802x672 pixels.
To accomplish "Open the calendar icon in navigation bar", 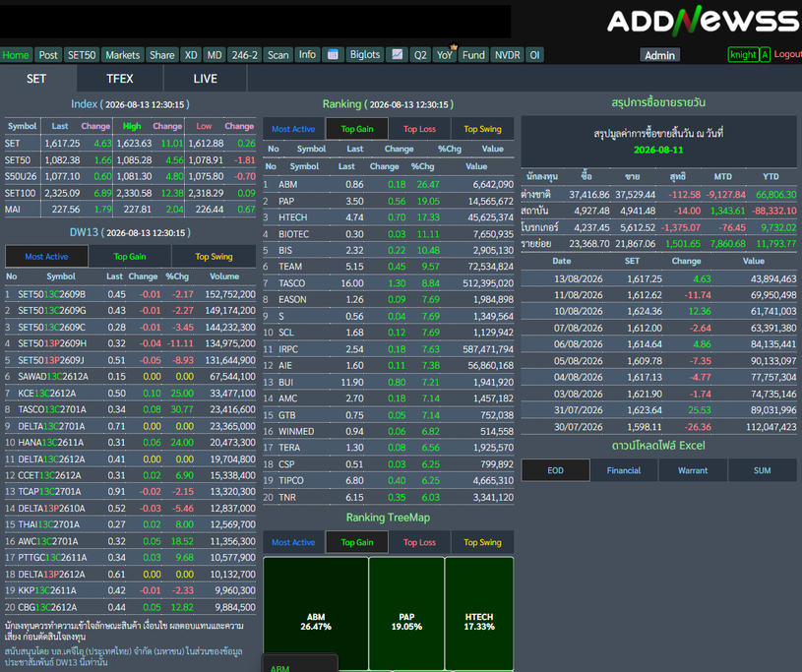I will click(x=333, y=55).
